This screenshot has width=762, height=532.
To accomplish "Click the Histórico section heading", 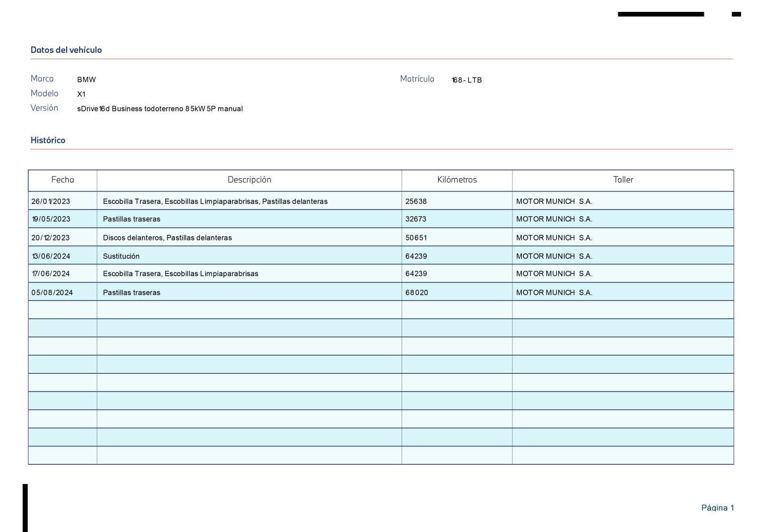I will pyautogui.click(x=48, y=140).
